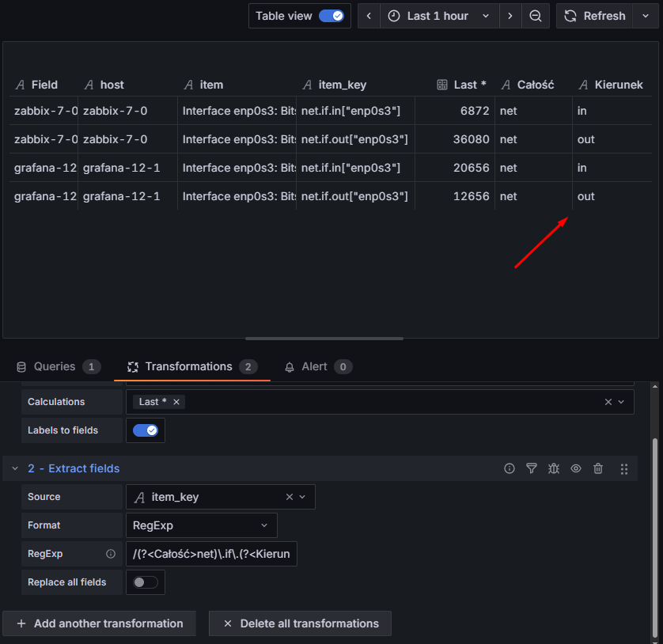The image size is (663, 644).
Task: Open the Last 1 hour time picker
Action: (x=439, y=16)
